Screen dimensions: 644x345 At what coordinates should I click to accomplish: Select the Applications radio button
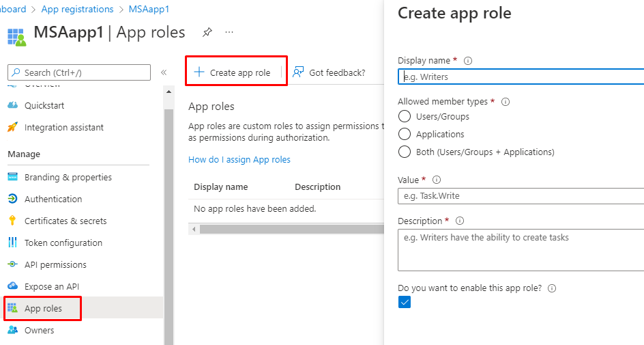pos(405,135)
